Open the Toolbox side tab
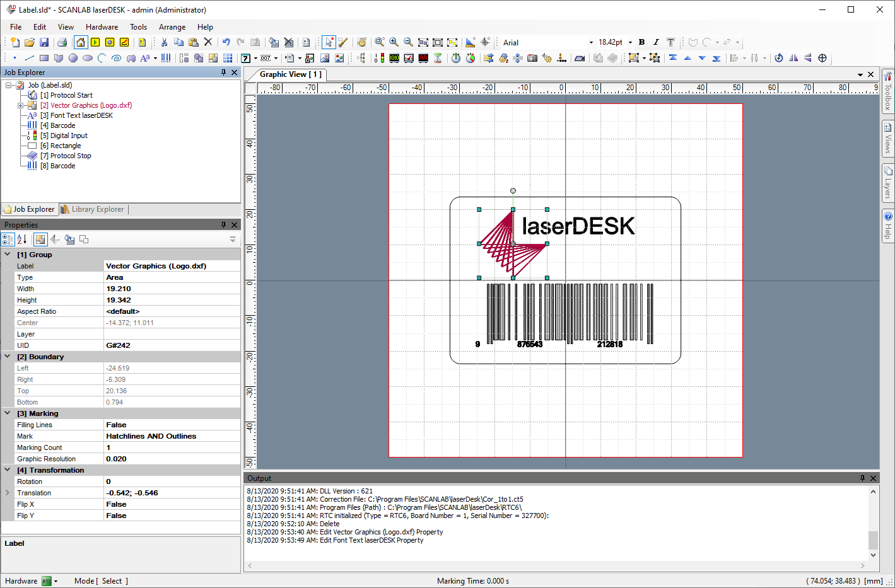Viewport: 895px width, 588px height. 888,91
